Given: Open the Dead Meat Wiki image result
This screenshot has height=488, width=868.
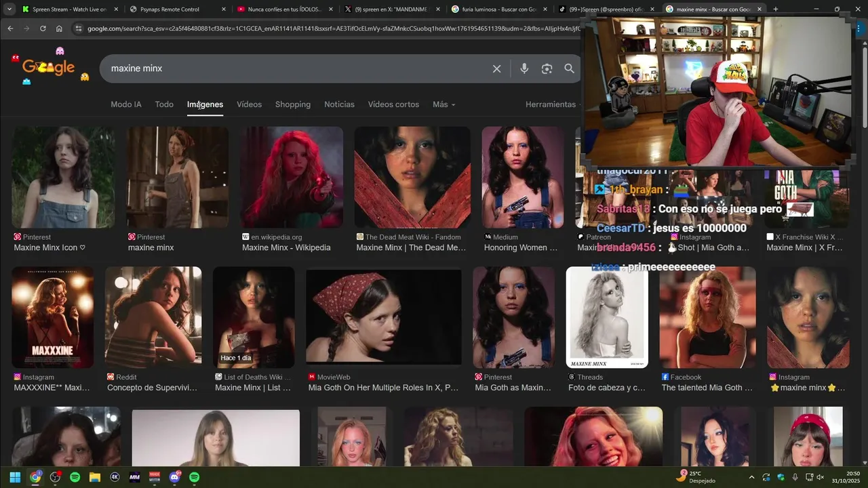Looking at the screenshot, I should (x=412, y=178).
